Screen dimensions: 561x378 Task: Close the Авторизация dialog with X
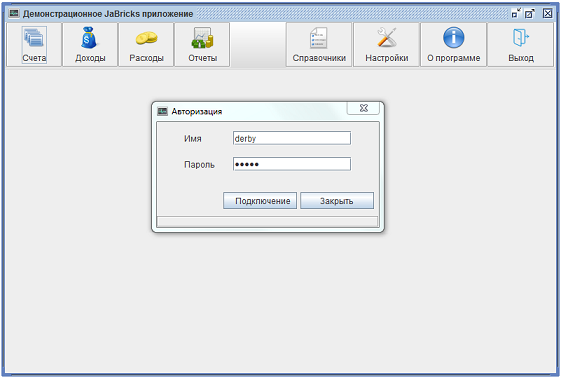[363, 108]
